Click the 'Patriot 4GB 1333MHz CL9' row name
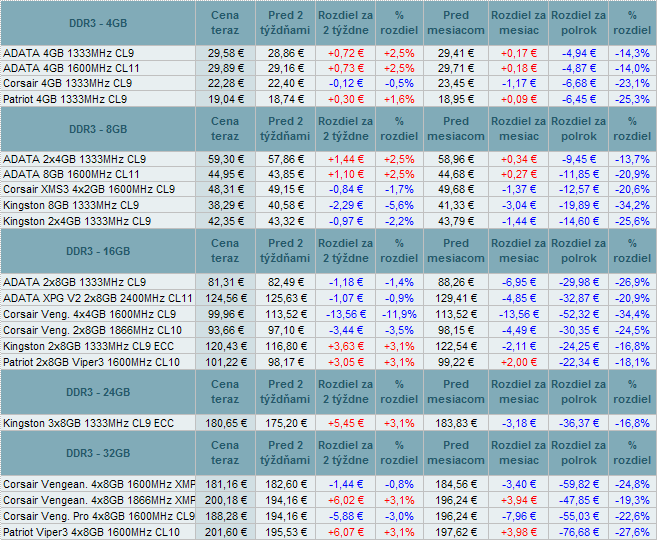 [x=65, y=99]
